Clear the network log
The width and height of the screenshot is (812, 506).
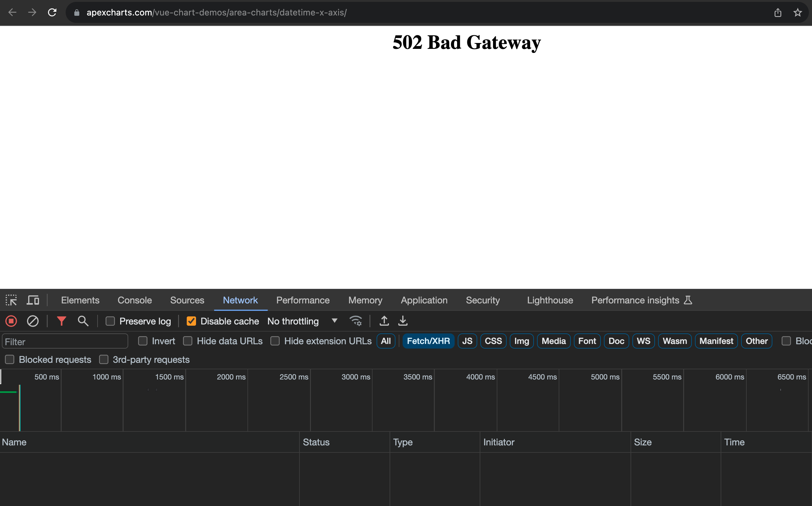(x=33, y=321)
